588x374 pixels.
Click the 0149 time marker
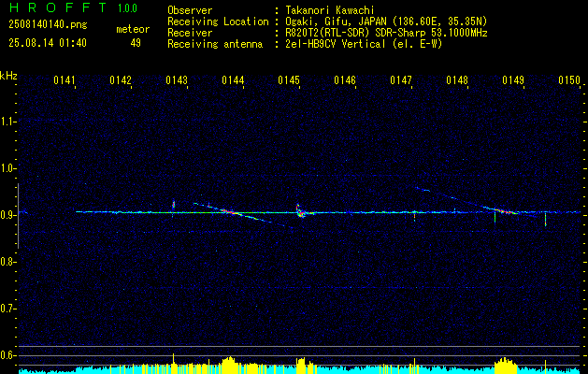click(513, 80)
